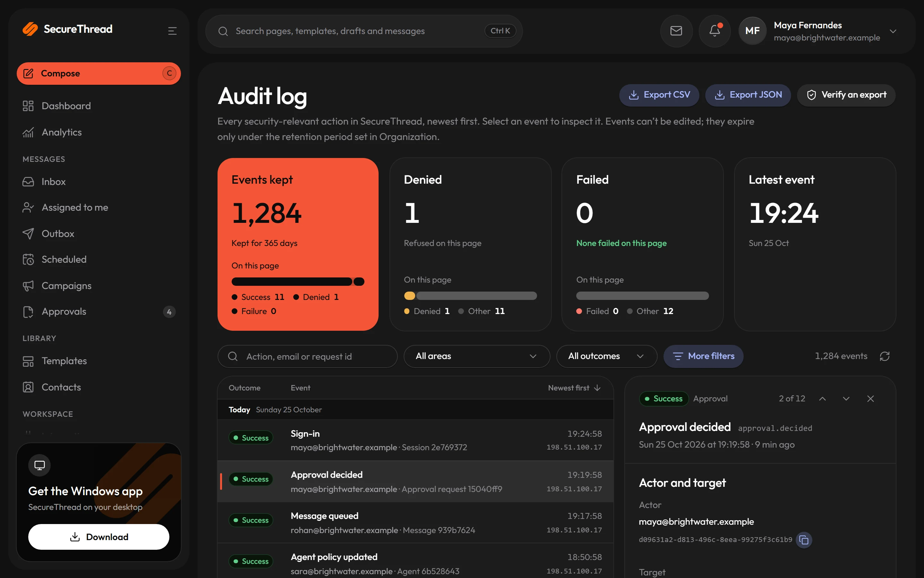The image size is (924, 578).
Task: Open Assigned to me
Action: click(x=98, y=207)
